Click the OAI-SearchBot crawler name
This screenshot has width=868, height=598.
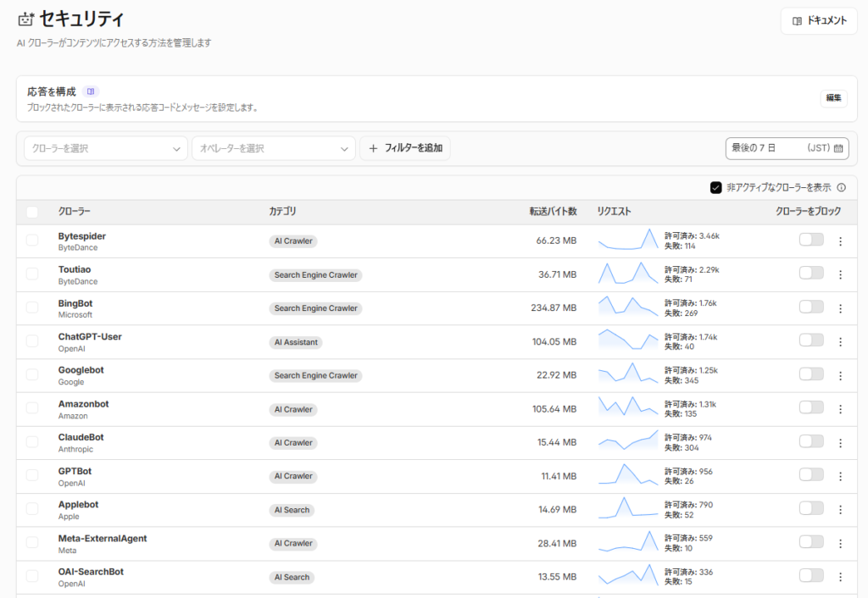[91, 572]
